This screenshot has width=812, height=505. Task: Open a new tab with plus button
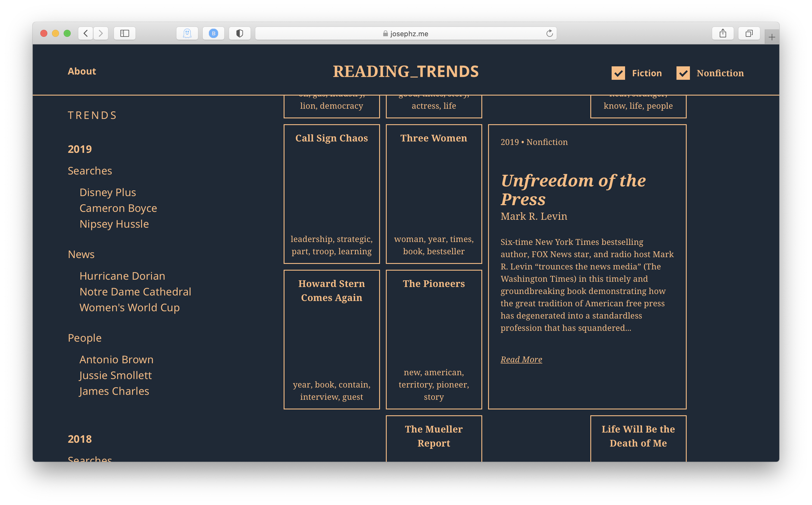pyautogui.click(x=772, y=37)
